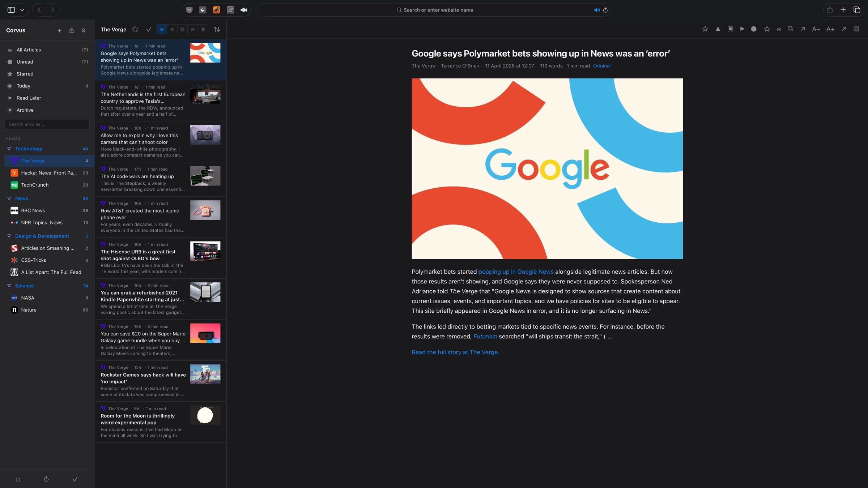Image resolution: width=868 pixels, height=488 pixels.
Task: Decrease the article font size
Action: 816,29
